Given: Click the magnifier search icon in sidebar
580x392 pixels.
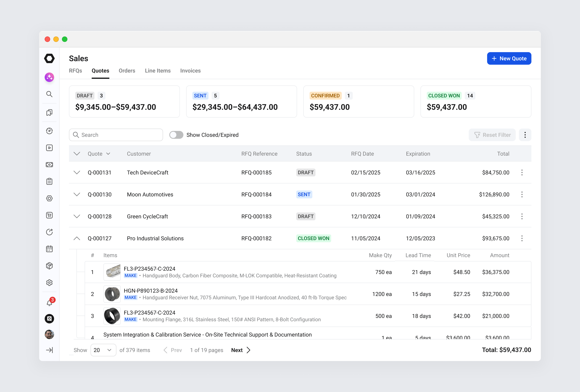Looking at the screenshot, I should coord(49,94).
